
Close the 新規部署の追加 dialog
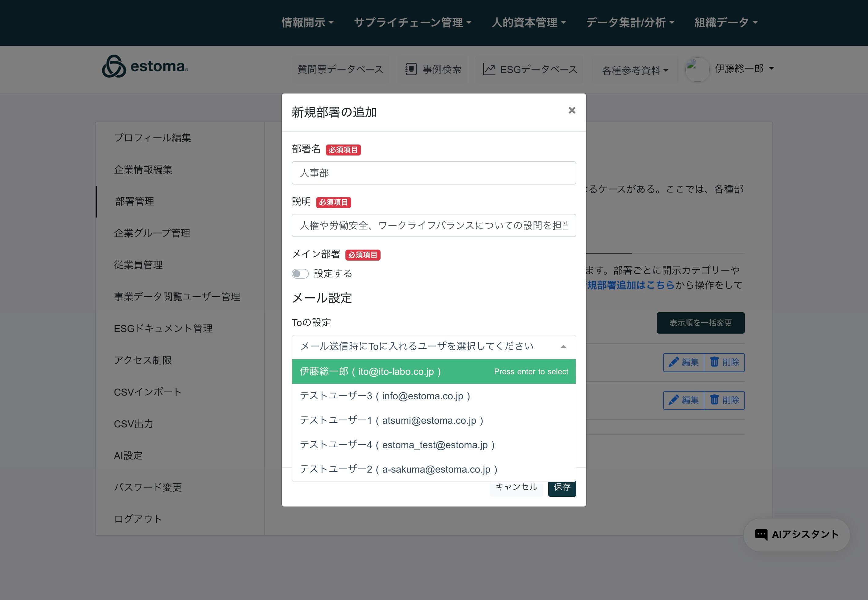(571, 111)
